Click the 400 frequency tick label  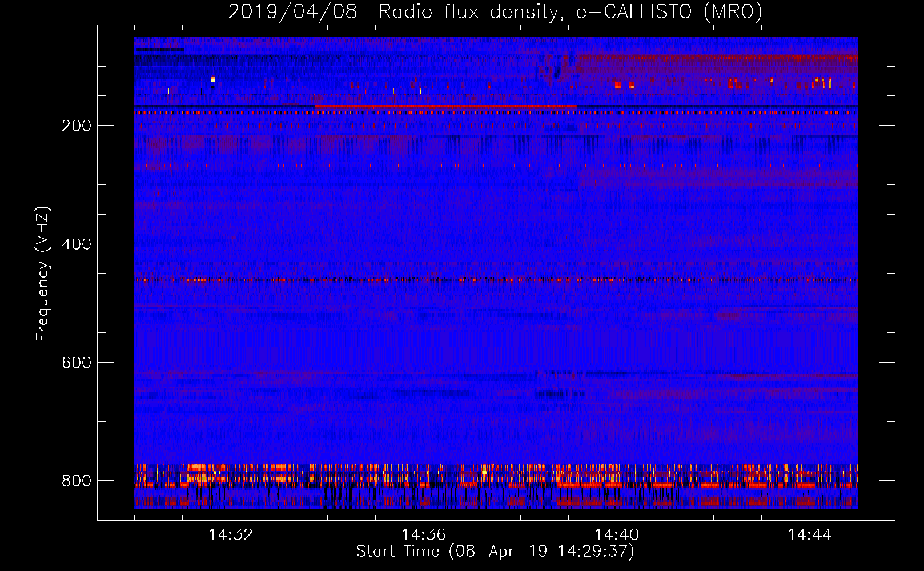[x=77, y=244]
